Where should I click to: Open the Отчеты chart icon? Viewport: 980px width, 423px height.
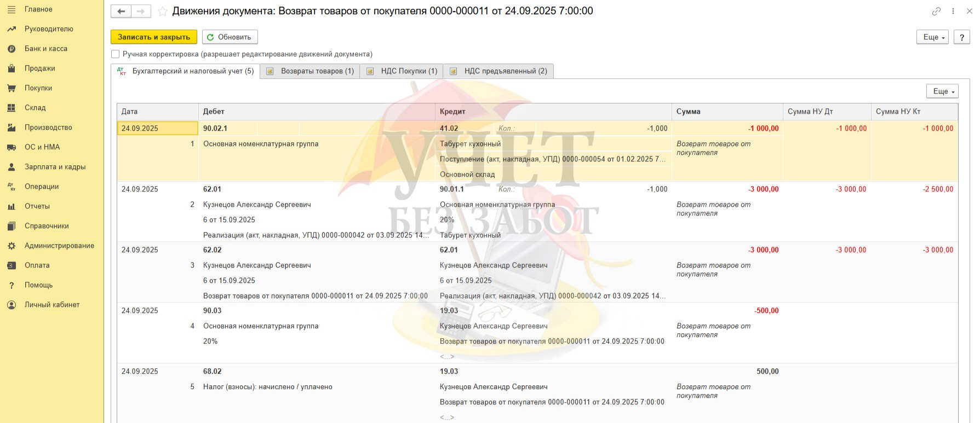click(12, 206)
